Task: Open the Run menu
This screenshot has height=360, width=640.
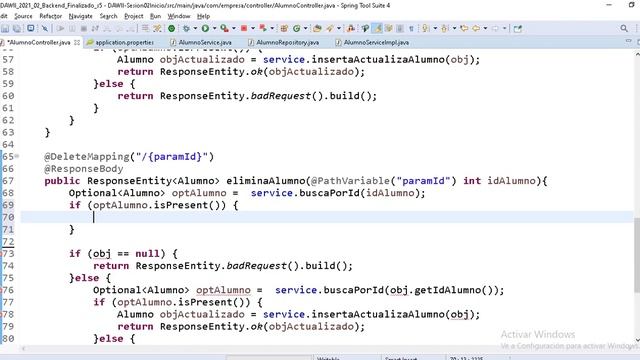Action: 156,16
